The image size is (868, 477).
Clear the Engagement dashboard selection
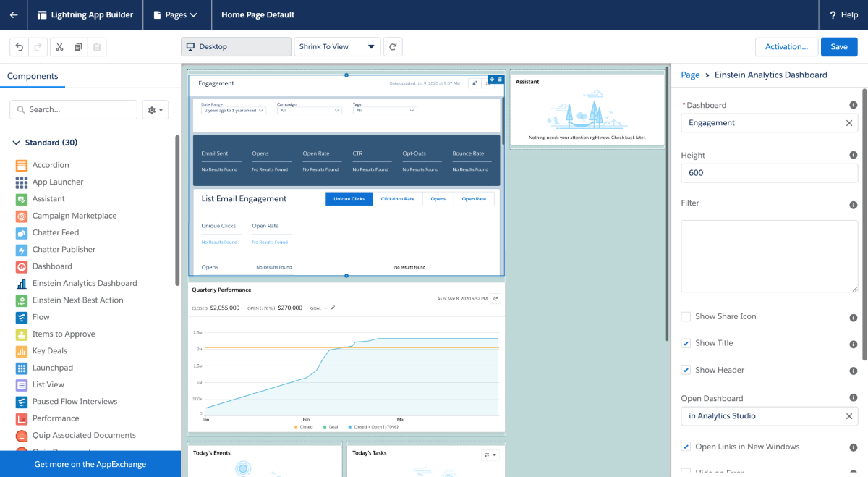point(849,123)
